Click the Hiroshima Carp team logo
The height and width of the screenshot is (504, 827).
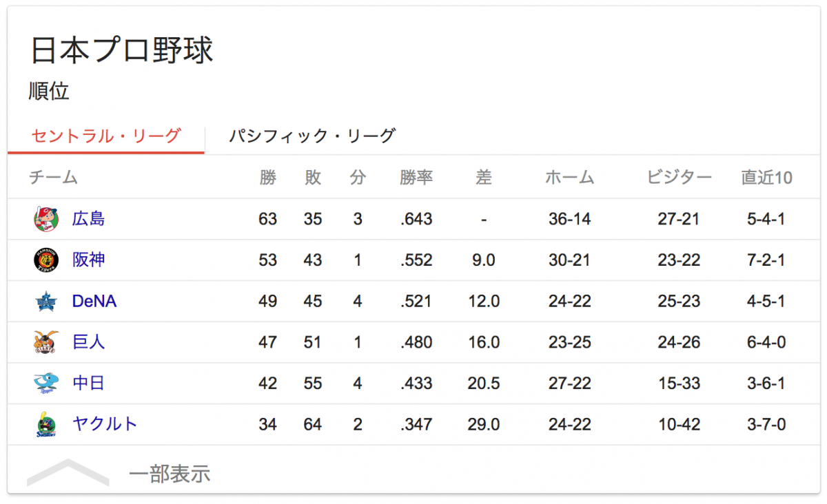(x=46, y=220)
